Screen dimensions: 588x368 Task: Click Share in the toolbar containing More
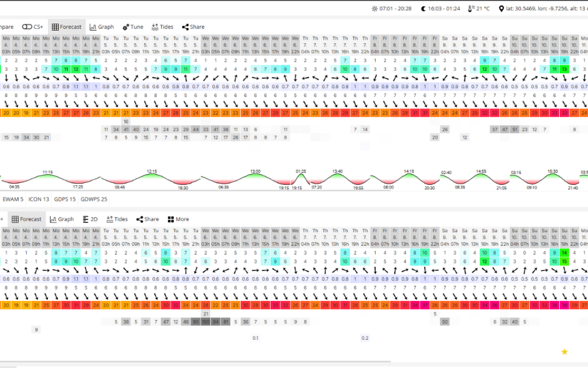148,219
